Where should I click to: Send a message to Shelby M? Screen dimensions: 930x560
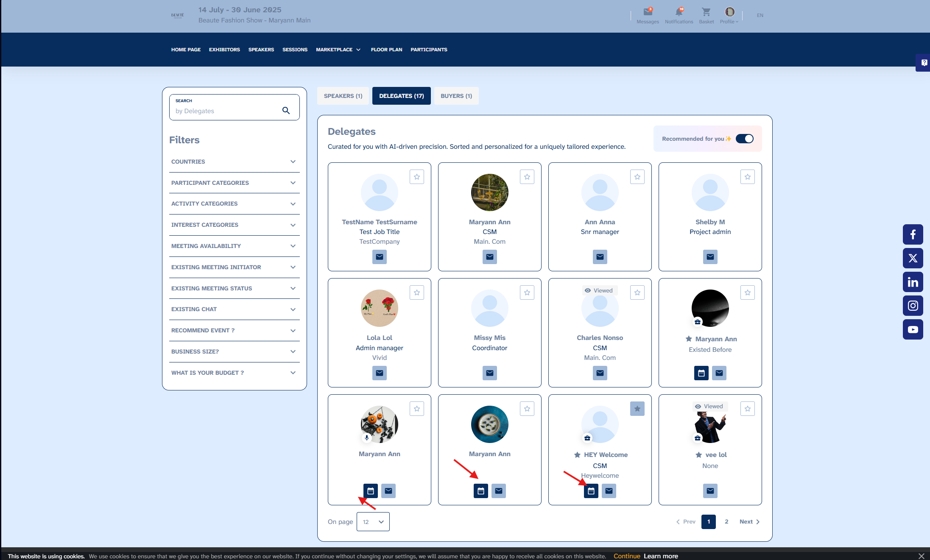tap(710, 257)
